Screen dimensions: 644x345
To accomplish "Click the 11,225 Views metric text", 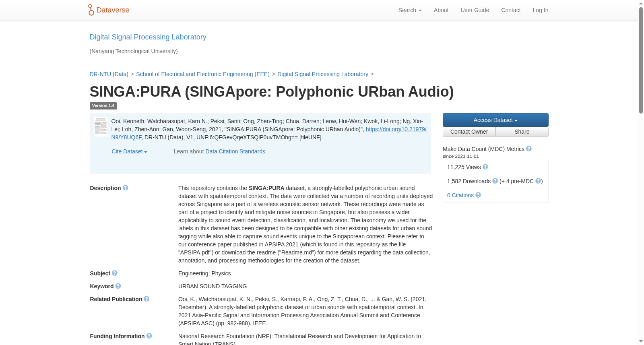I will coord(464,167).
